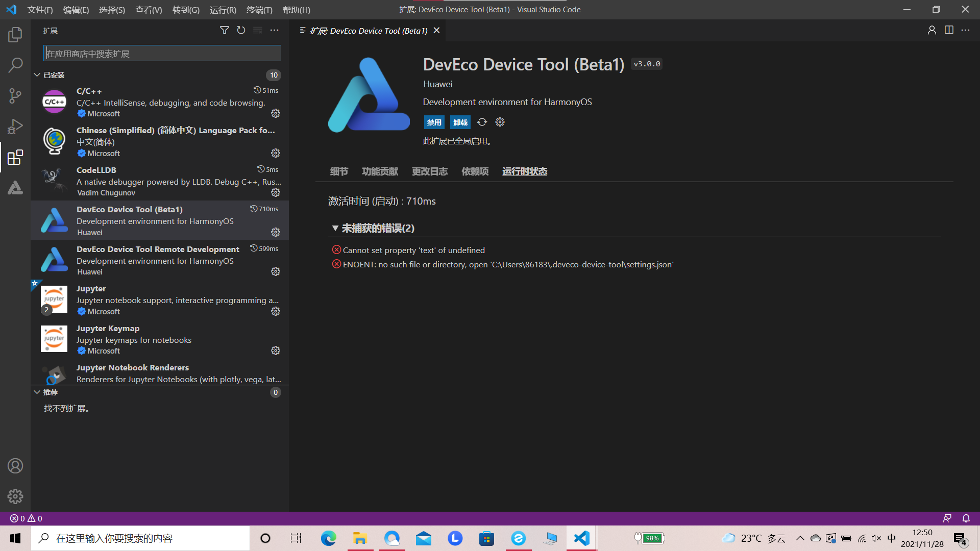Open File Explorer from the taskbar

pyautogui.click(x=360, y=538)
